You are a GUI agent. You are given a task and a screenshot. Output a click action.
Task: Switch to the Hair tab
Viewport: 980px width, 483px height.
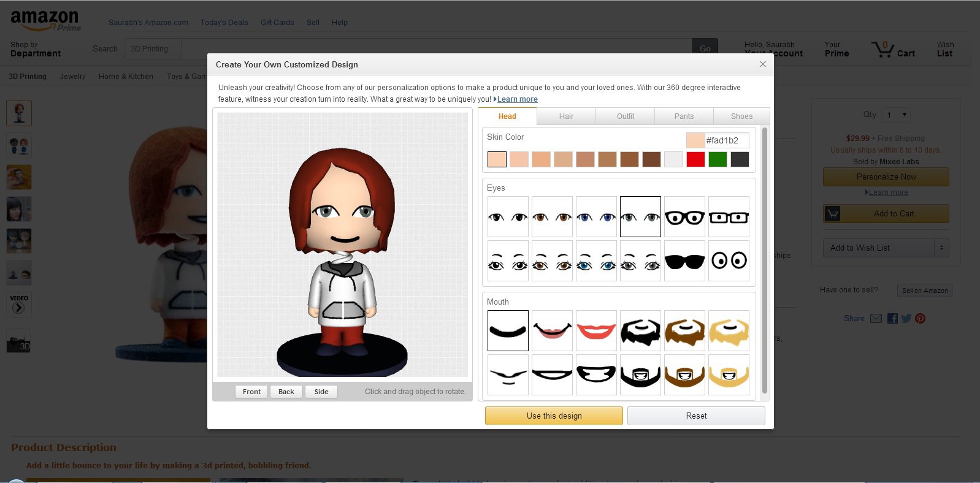(x=566, y=116)
